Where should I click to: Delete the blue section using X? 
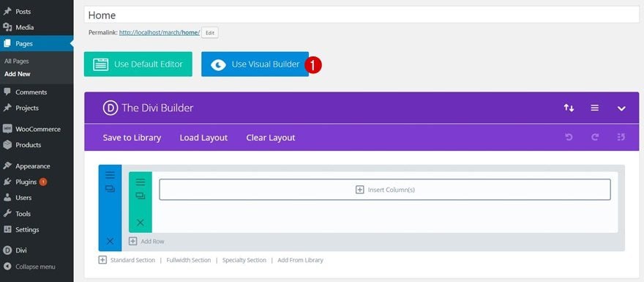pyautogui.click(x=110, y=241)
